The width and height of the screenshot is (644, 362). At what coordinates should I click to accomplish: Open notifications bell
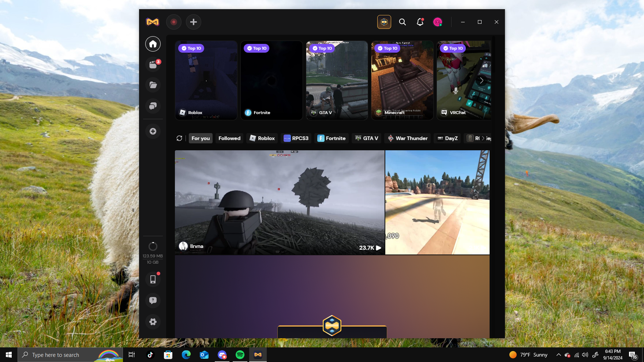(420, 22)
